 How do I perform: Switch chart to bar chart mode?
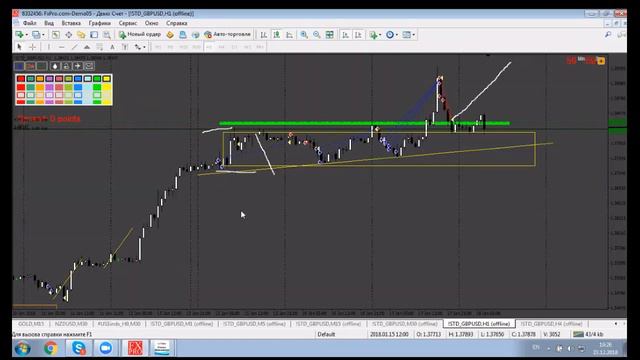coord(264,35)
